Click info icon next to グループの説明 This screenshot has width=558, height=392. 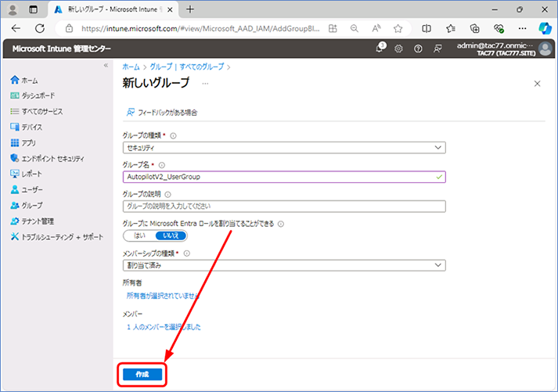pyautogui.click(x=167, y=195)
